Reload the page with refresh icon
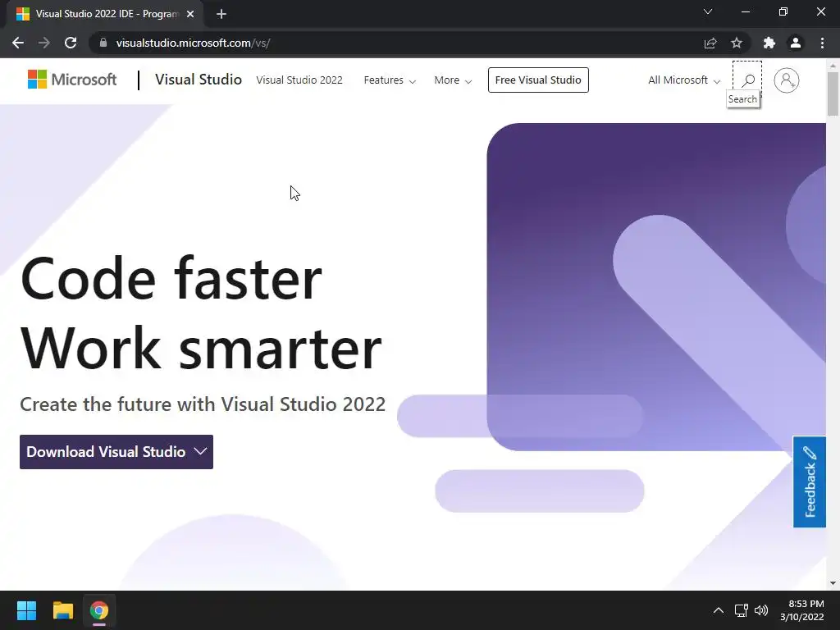Screen dimensions: 840x630 (x=71, y=43)
